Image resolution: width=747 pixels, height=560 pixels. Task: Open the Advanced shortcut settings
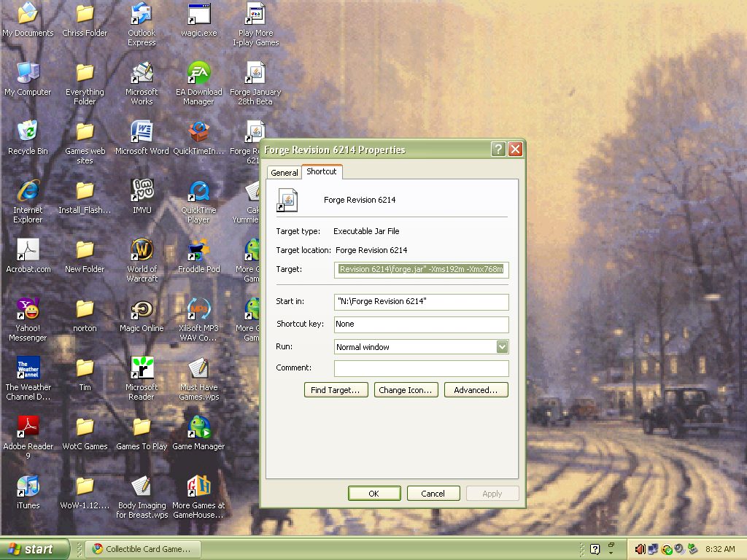click(x=476, y=390)
